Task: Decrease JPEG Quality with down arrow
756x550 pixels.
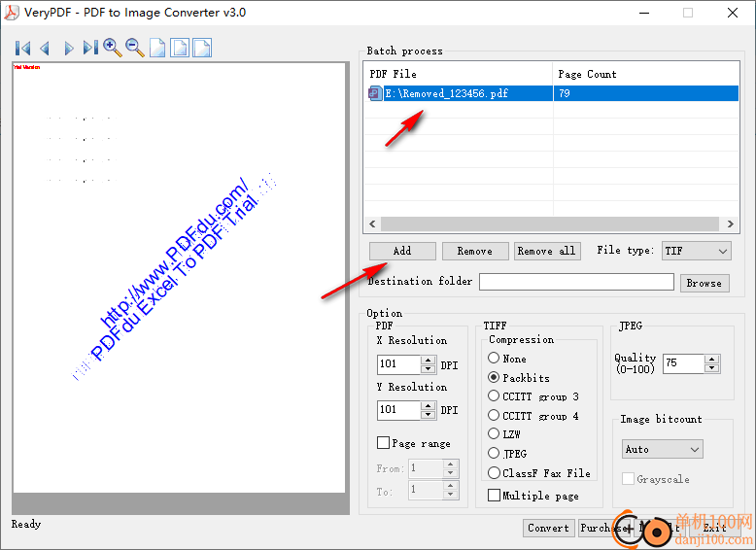Action: (711, 368)
